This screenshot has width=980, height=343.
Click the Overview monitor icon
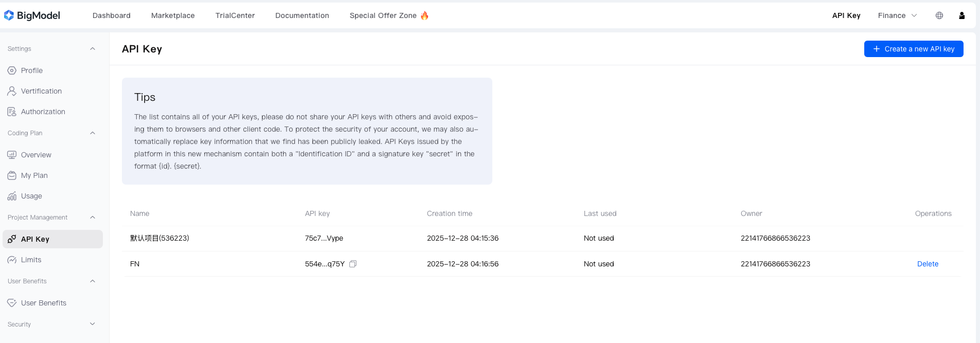click(12, 155)
